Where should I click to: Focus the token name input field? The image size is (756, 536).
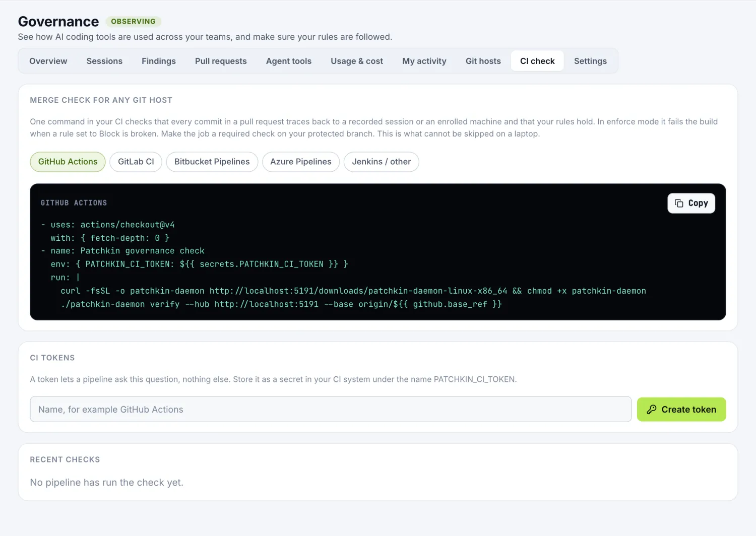pyautogui.click(x=331, y=409)
